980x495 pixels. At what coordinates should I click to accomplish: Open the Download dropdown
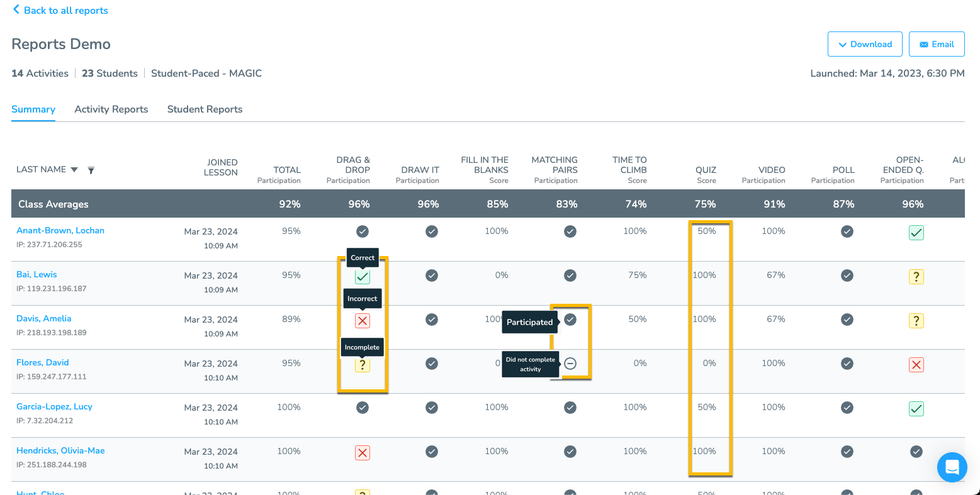tap(865, 44)
